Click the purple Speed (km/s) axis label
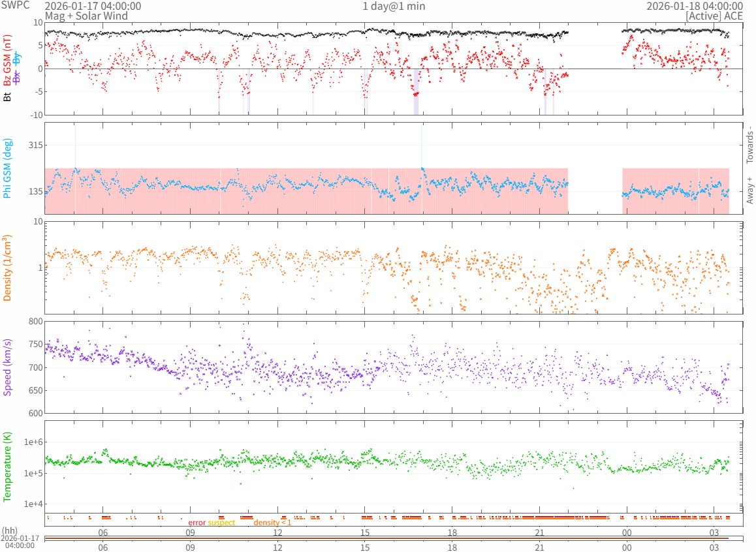Image resolution: width=756 pixels, height=552 pixels. [x=8, y=367]
